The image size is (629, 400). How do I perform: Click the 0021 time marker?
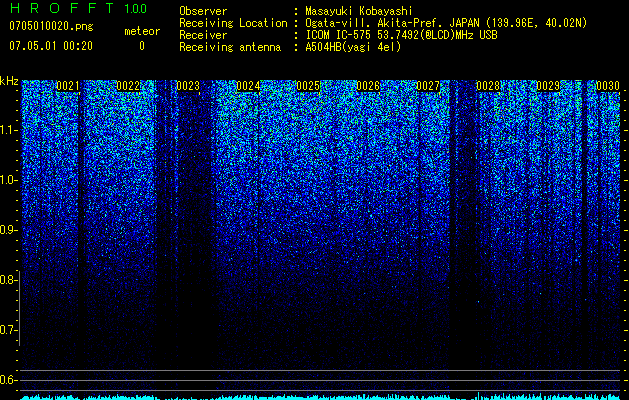(68, 86)
